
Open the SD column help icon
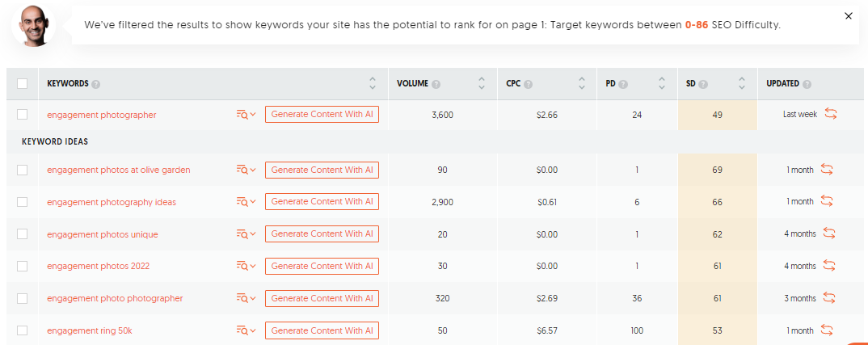point(703,84)
